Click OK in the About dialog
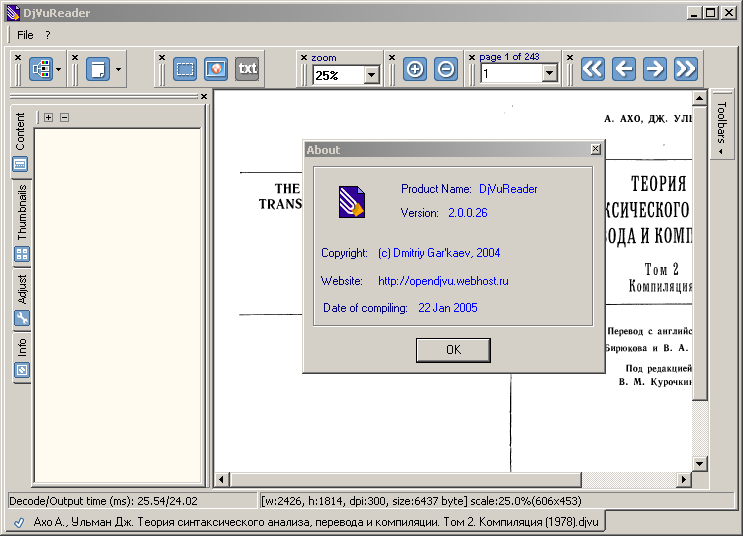Screen dimensions: 743x536 coord(453,350)
